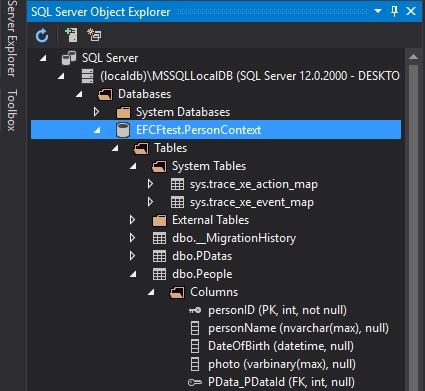Screen dimensions: 425x391
Task: Open the Toolbox side tab
Action: (12, 110)
